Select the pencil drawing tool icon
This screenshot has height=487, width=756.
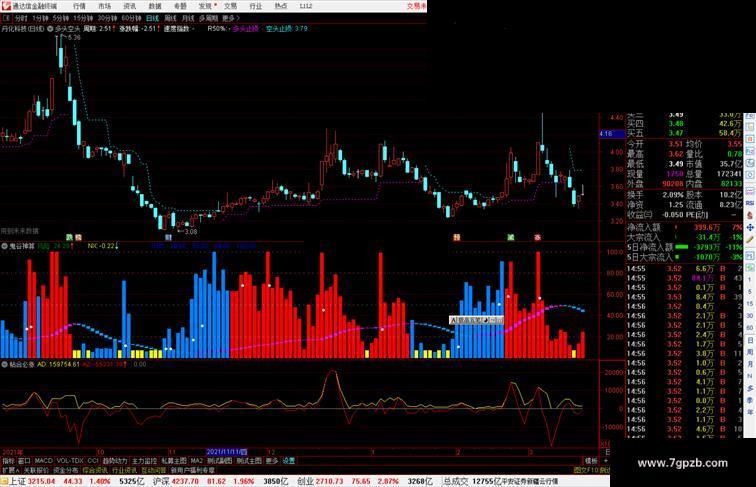click(x=750, y=239)
